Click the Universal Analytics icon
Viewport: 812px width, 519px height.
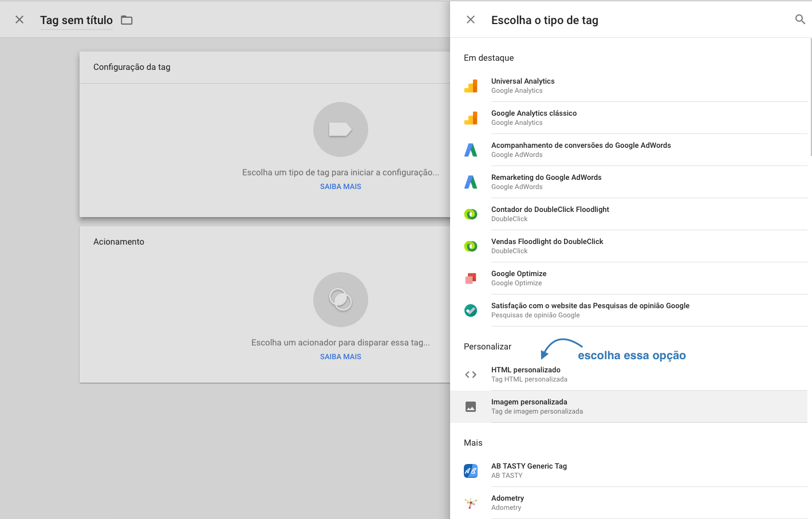[x=471, y=86]
